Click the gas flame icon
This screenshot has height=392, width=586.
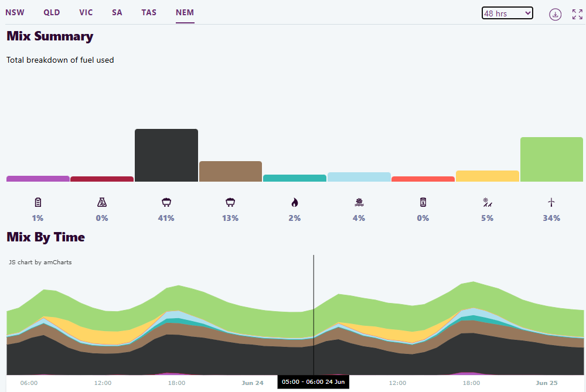tap(295, 203)
